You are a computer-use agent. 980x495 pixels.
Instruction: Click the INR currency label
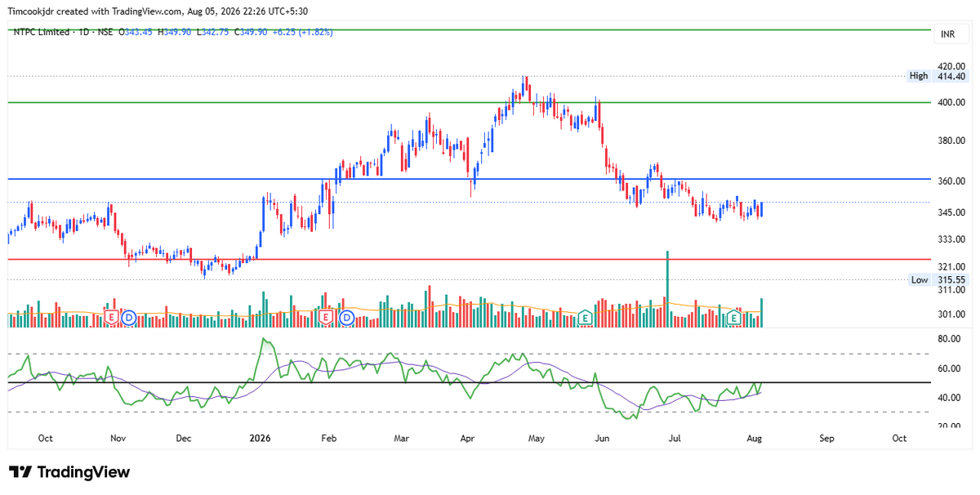point(948,34)
